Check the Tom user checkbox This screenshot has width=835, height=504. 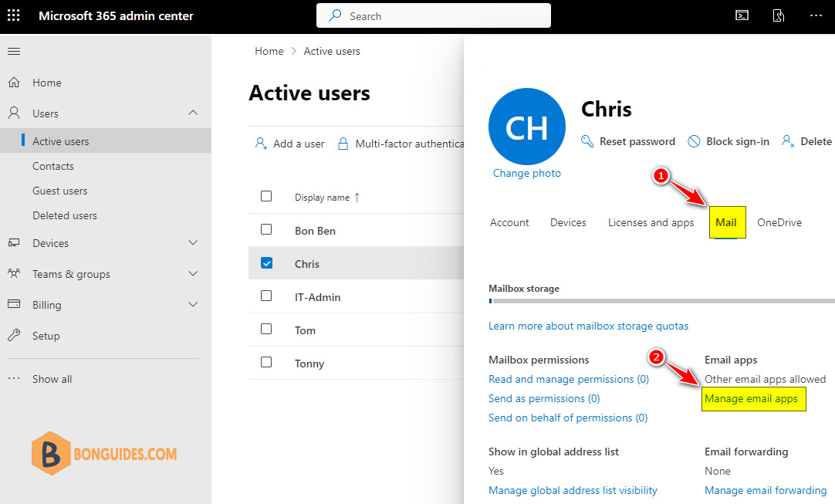click(266, 330)
